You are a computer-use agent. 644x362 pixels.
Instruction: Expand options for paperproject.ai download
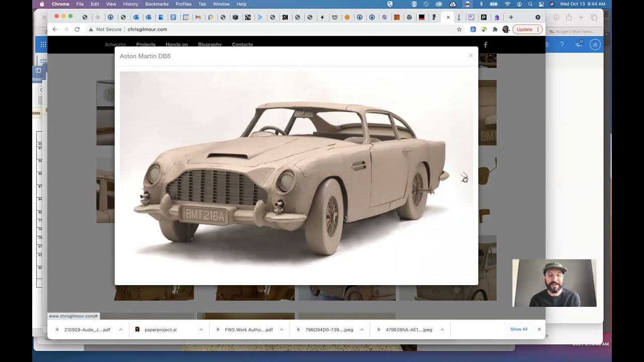pos(201,330)
